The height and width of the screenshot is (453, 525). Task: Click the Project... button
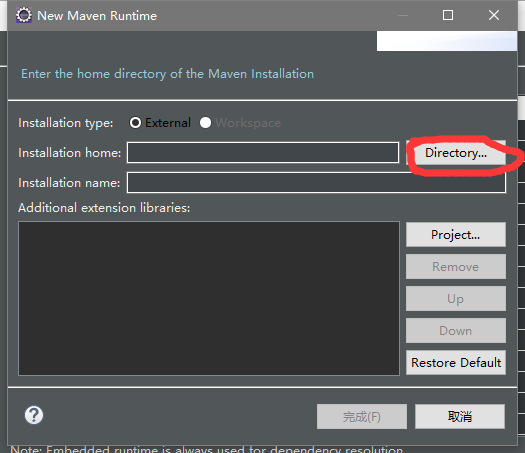pos(456,235)
